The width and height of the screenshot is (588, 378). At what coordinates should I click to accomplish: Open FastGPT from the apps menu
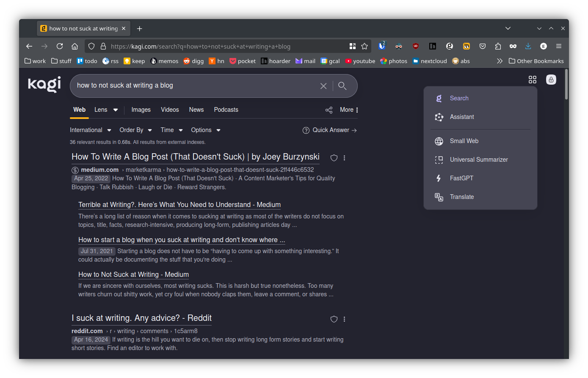coord(480,178)
